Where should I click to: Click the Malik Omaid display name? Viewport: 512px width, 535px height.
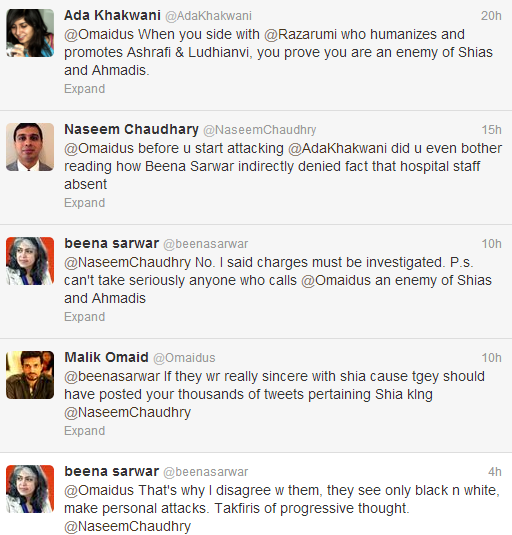pos(106,357)
